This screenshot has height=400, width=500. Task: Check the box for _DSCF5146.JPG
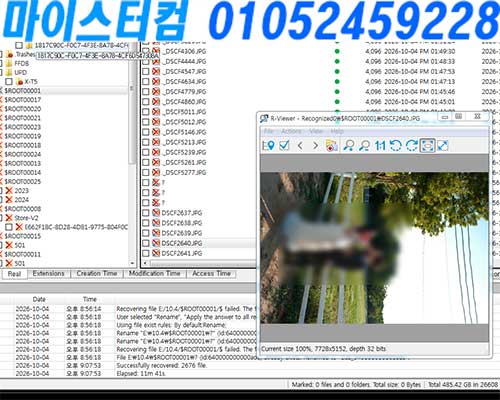click(x=146, y=132)
